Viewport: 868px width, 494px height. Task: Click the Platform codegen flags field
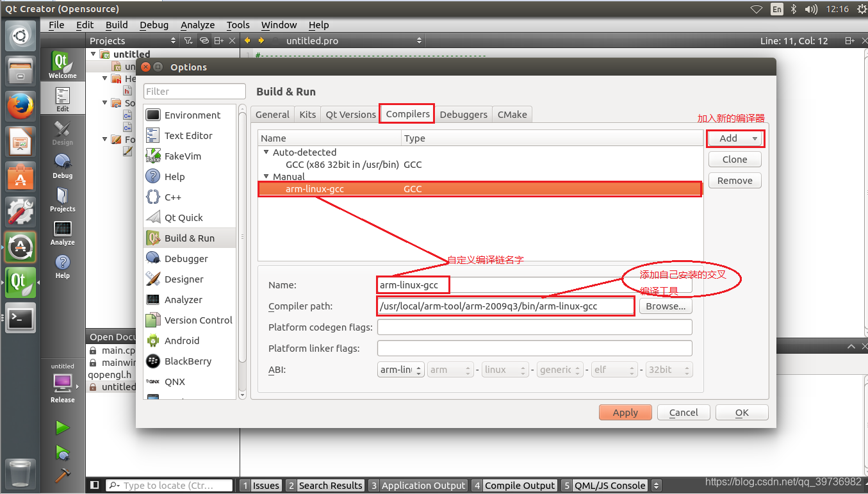[535, 327]
